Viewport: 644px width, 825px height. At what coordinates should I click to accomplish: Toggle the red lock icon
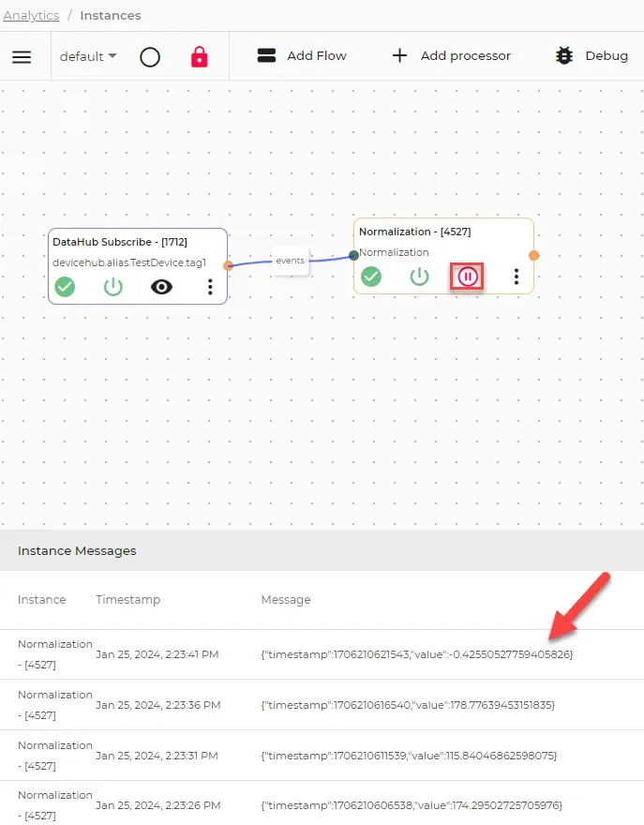(x=199, y=57)
